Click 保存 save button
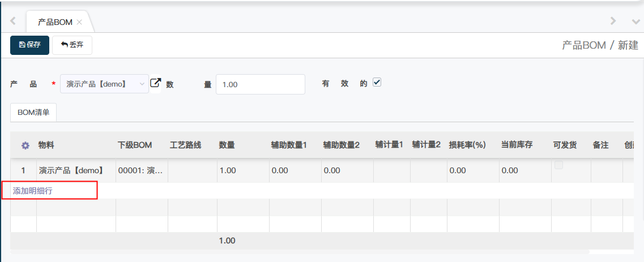 pyautogui.click(x=29, y=45)
